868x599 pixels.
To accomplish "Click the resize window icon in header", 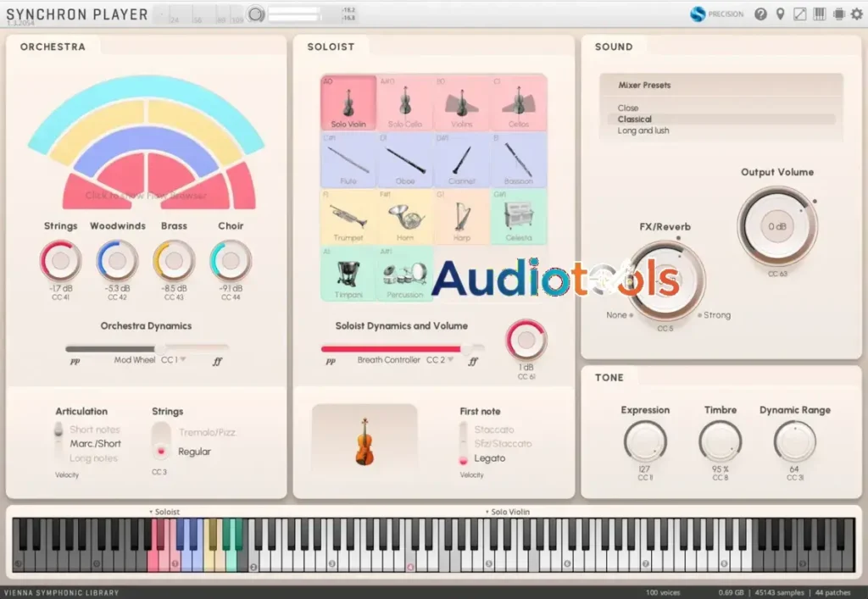I will [x=800, y=14].
